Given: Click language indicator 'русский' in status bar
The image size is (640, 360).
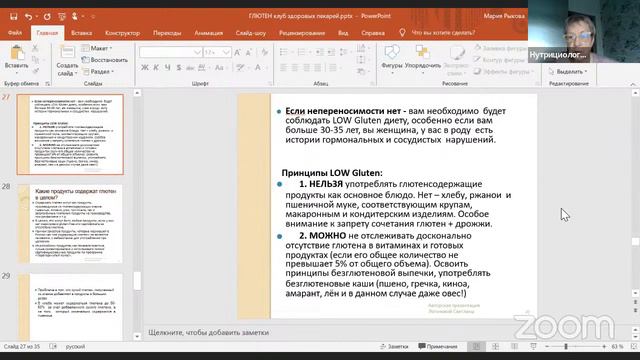Looking at the screenshot, I should [x=76, y=347].
